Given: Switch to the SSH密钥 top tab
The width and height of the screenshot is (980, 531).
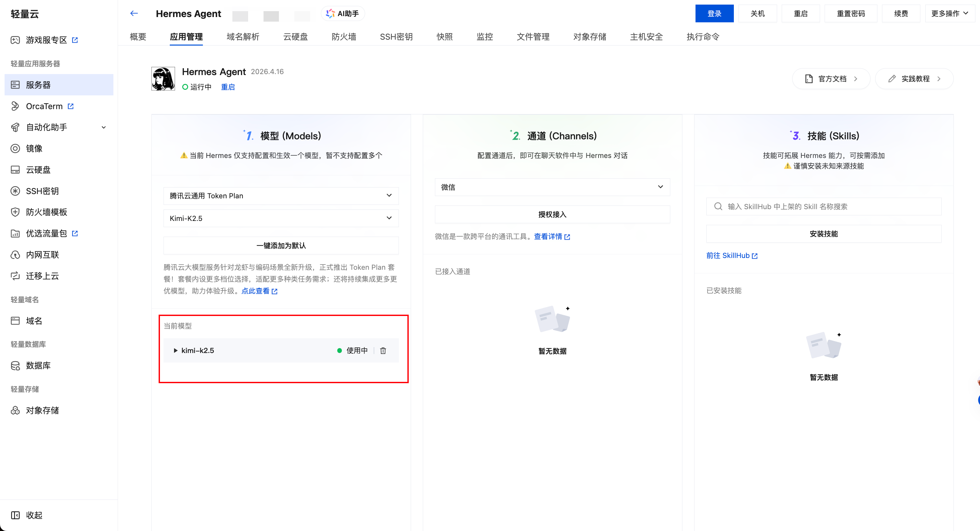Looking at the screenshot, I should 396,36.
